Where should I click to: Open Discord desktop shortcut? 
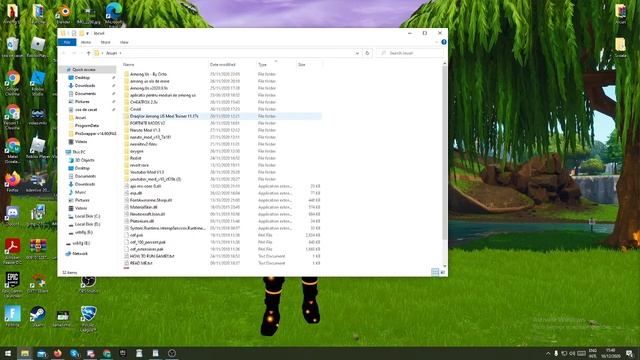(13, 216)
